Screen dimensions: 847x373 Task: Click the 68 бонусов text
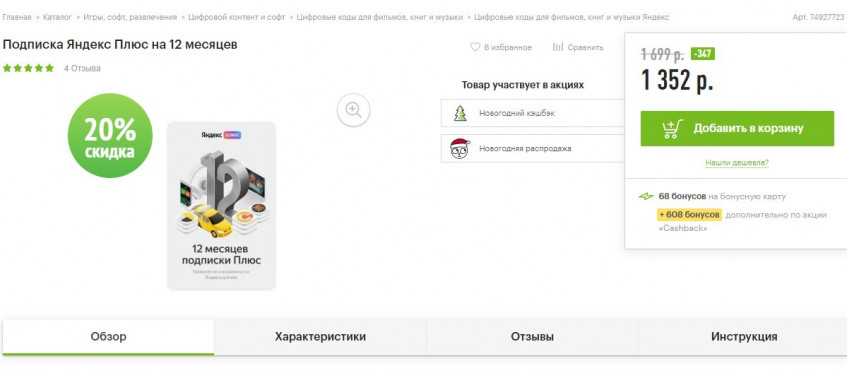click(682, 196)
